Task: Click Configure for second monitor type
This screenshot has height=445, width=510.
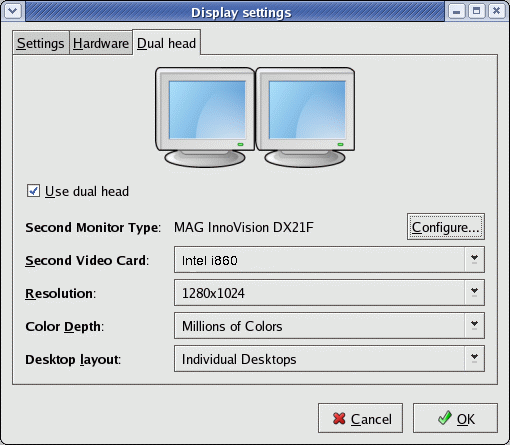Action: click(x=446, y=227)
